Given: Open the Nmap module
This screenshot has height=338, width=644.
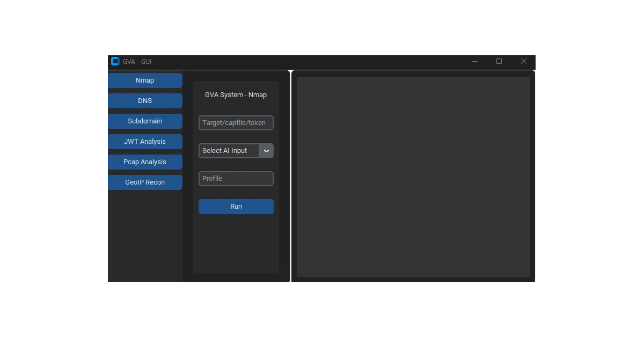Looking at the screenshot, I should (145, 80).
